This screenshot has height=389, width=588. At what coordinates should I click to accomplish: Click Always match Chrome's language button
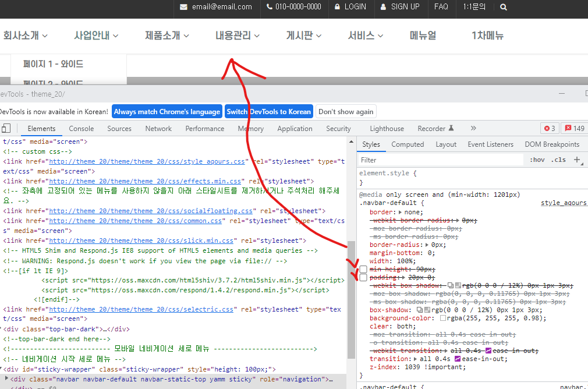coord(167,111)
